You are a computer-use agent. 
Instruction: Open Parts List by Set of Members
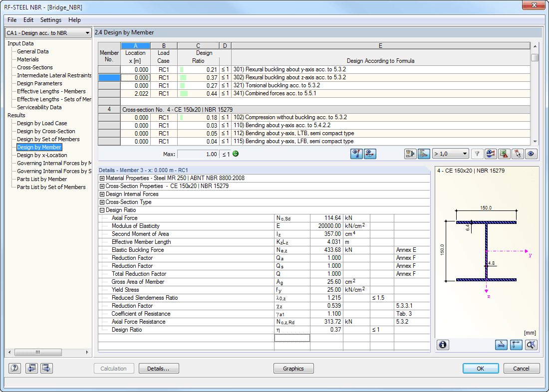[x=51, y=187]
